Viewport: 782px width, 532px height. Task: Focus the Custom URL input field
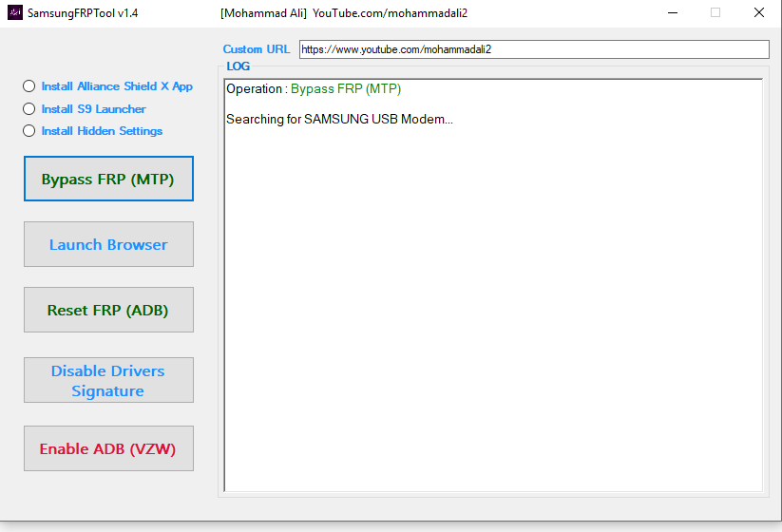(534, 49)
